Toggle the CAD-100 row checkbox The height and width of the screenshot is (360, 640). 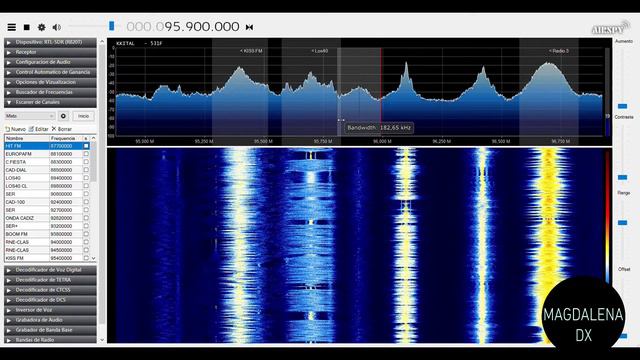(x=86, y=202)
